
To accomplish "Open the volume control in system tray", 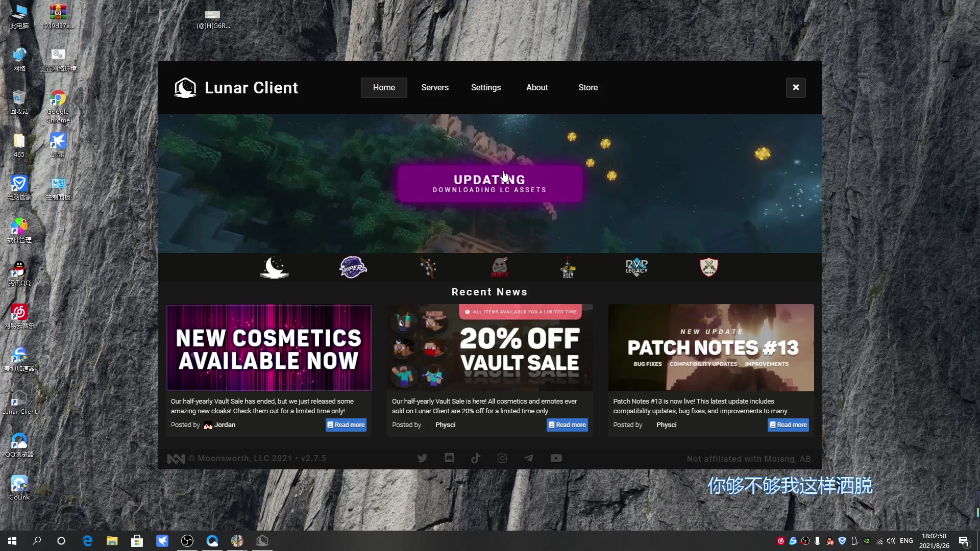I will click(891, 541).
